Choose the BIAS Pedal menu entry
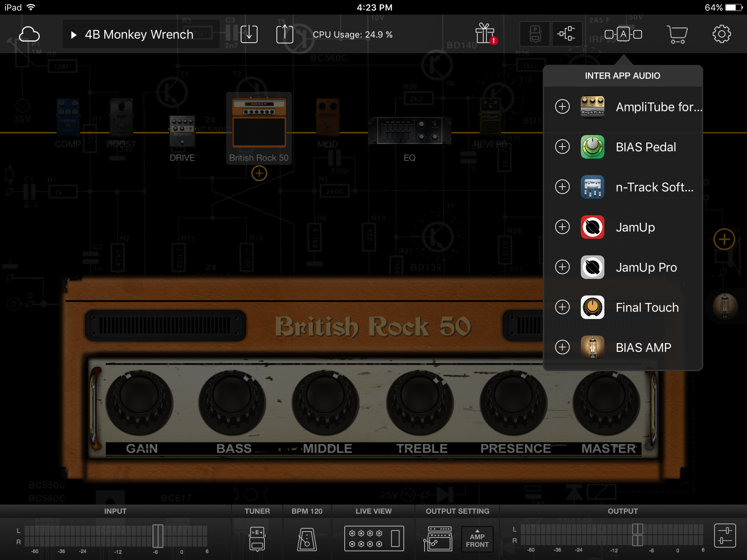The width and height of the screenshot is (747, 560). tap(623, 147)
